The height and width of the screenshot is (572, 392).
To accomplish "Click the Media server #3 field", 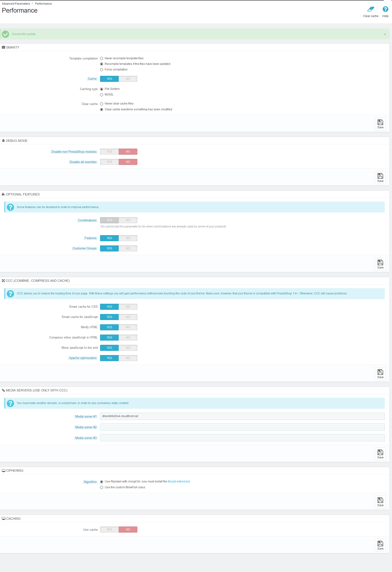I will click(x=242, y=438).
